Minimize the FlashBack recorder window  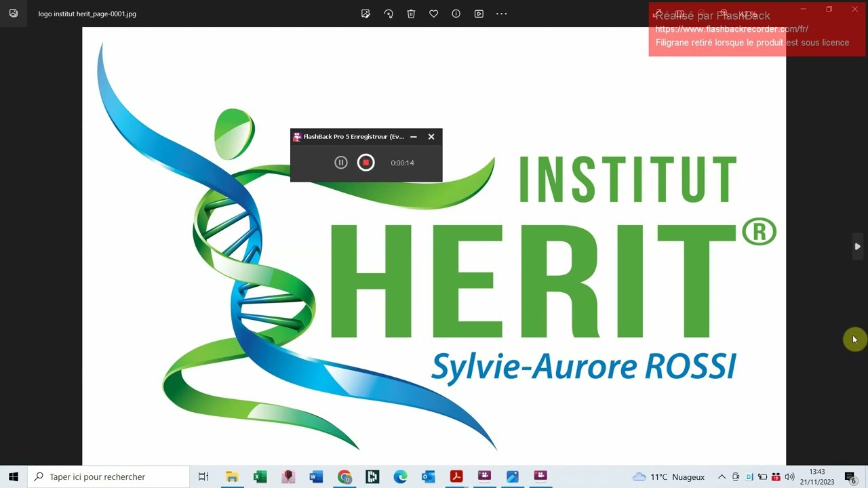413,136
